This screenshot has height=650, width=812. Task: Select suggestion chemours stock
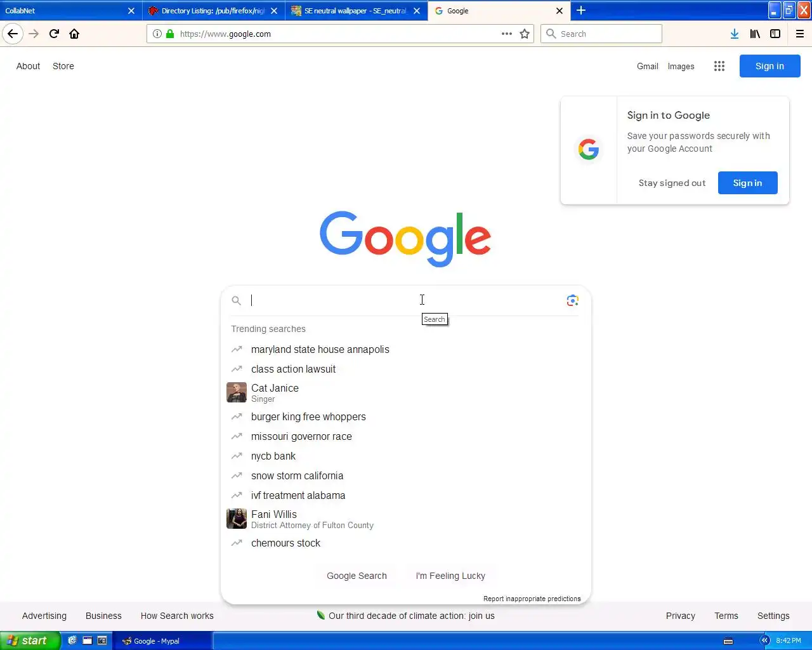[x=406, y=543]
